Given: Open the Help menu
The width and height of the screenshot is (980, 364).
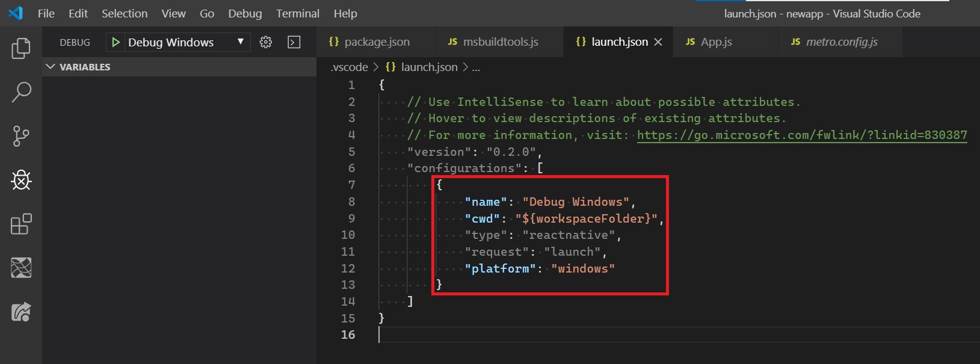Looking at the screenshot, I should 345,13.
